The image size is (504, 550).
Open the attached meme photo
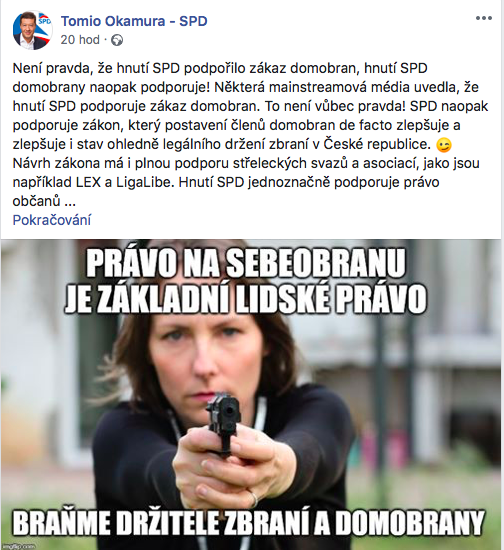[251, 394]
